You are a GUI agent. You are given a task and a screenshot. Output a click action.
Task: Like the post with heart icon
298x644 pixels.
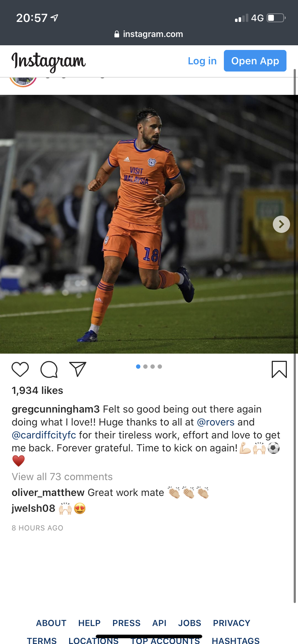pyautogui.click(x=20, y=369)
